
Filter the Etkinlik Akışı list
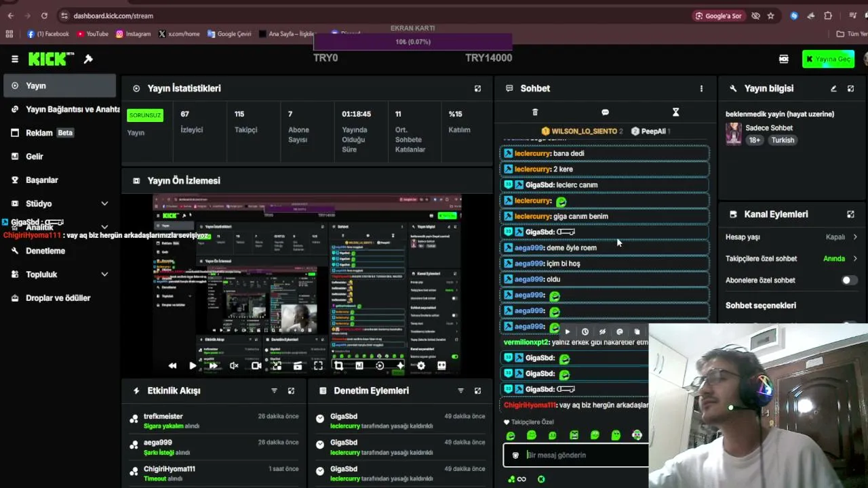click(274, 391)
